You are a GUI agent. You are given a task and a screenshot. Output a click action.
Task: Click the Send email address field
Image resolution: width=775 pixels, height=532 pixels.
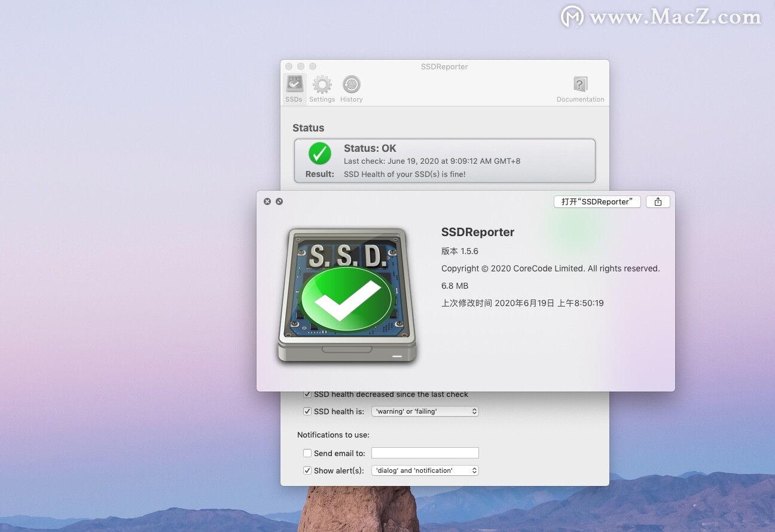click(425, 453)
